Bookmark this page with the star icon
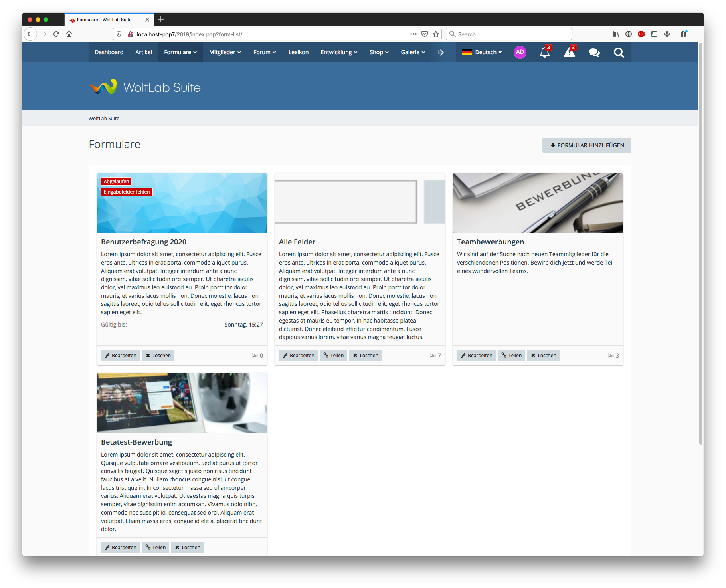This screenshot has height=588, width=726. point(436,34)
